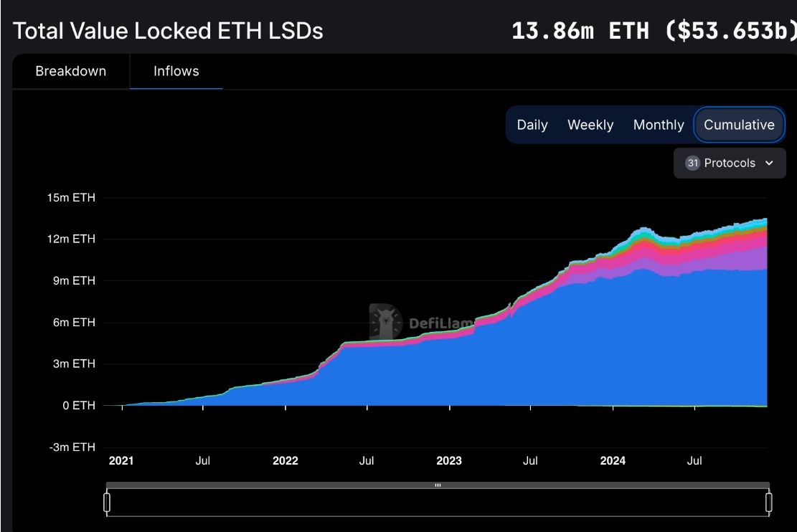This screenshot has height=532, width=797.
Task: Click the center grip on range selector
Action: (x=438, y=485)
